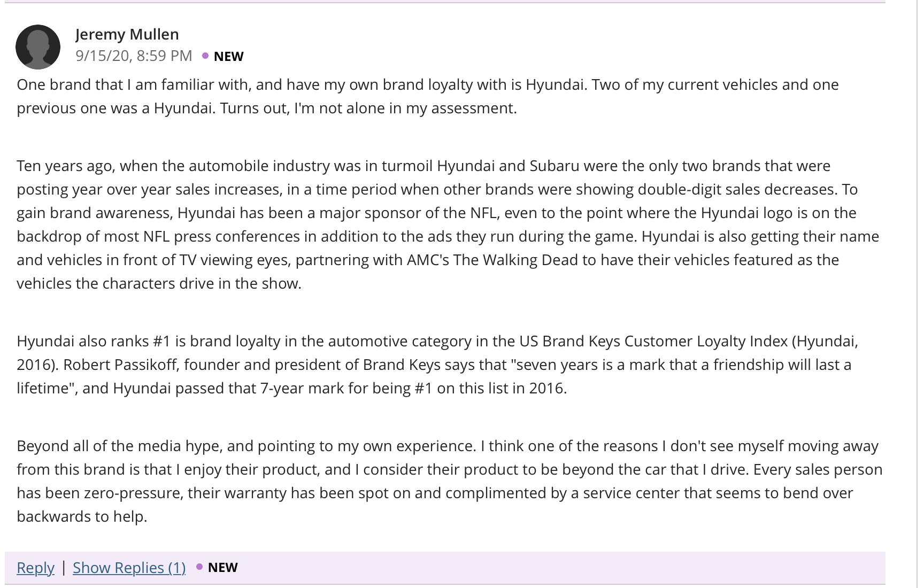The width and height of the screenshot is (924, 588).
Task: Click the separator between Reply and Show Replies
Action: click(x=64, y=567)
